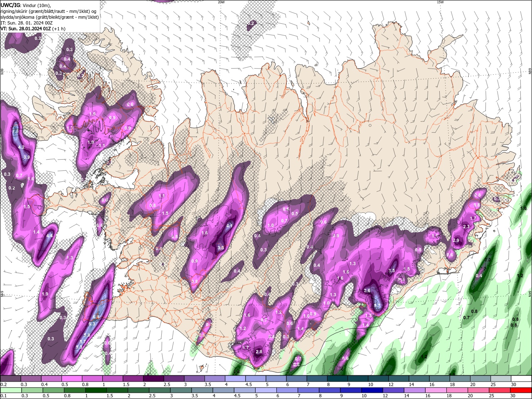
Task: Click the '2.3' value in eastern Iceland
Action: pos(466,227)
